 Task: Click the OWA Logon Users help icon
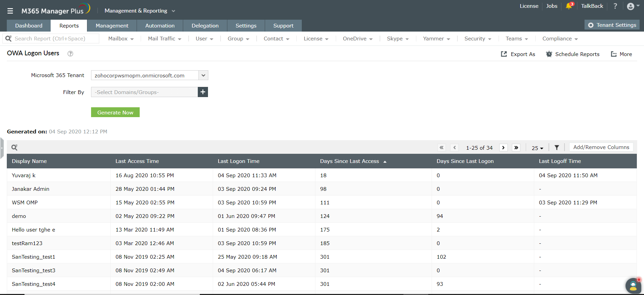pos(70,54)
